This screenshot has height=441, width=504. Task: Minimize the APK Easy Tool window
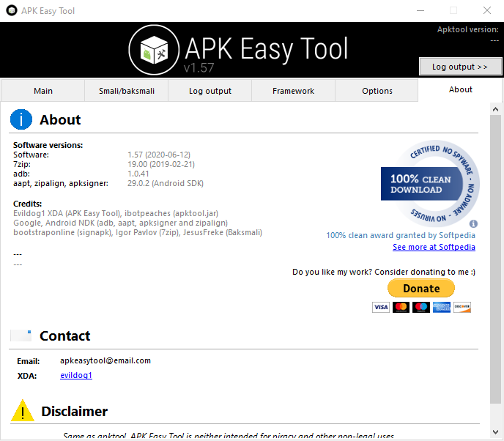point(420,10)
